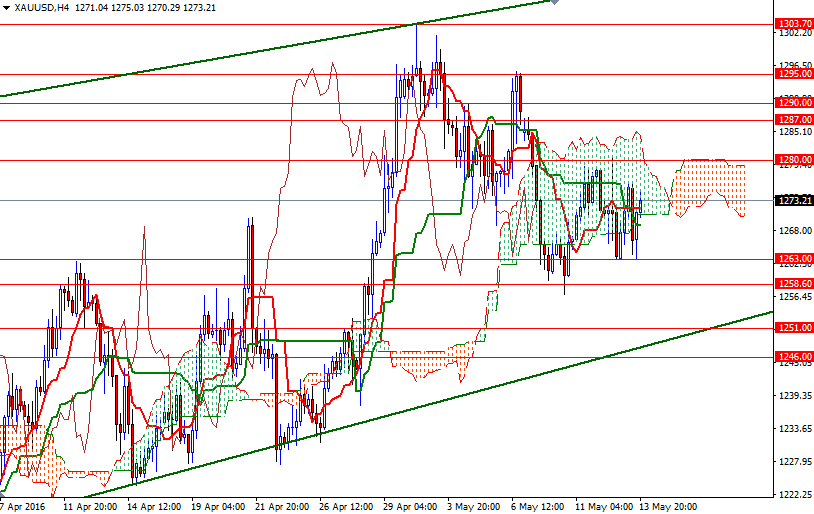
Task: Select the 1246.00 horizontal line price label
Action: [x=794, y=357]
